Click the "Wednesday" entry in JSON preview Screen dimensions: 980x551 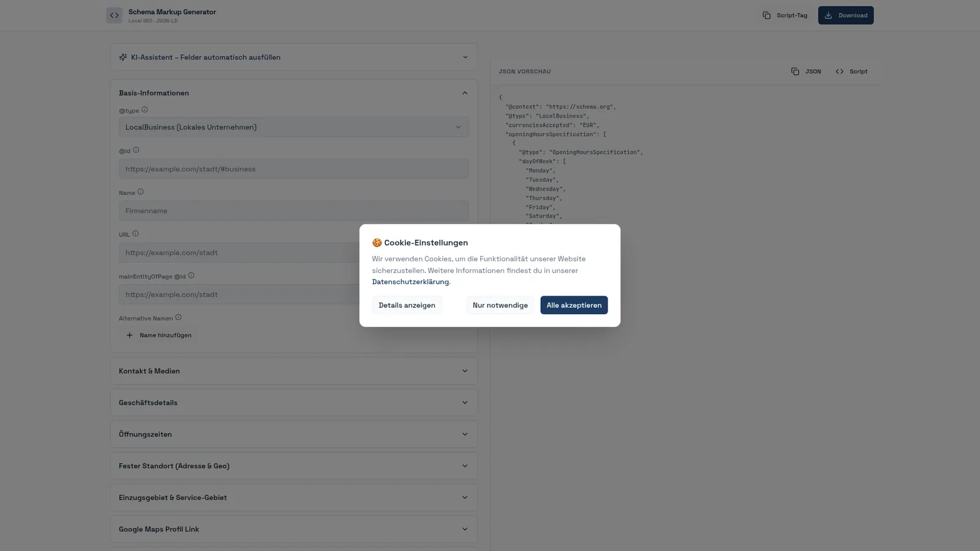coord(545,189)
